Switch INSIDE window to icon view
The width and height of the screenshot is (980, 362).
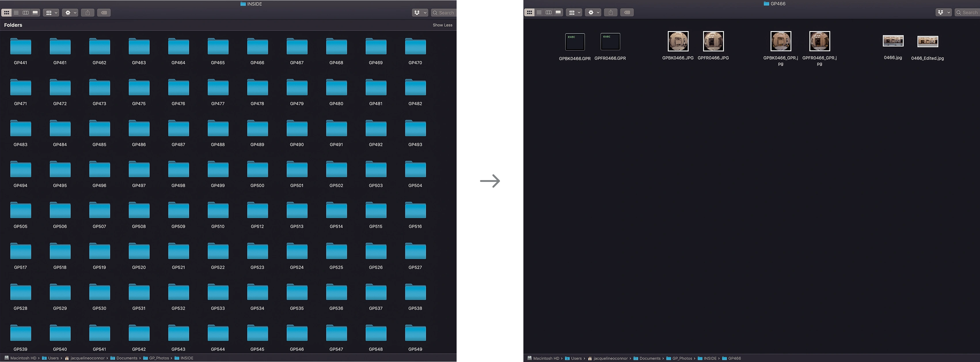pyautogui.click(x=7, y=13)
